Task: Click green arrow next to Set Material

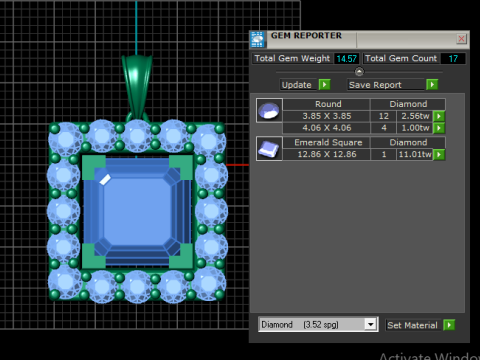Action: click(x=449, y=325)
